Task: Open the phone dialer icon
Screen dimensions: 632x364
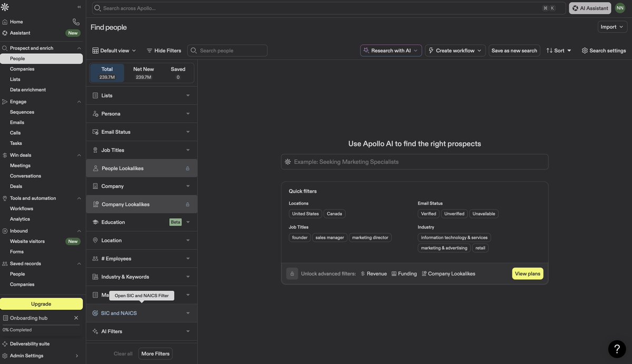Action: (x=76, y=22)
